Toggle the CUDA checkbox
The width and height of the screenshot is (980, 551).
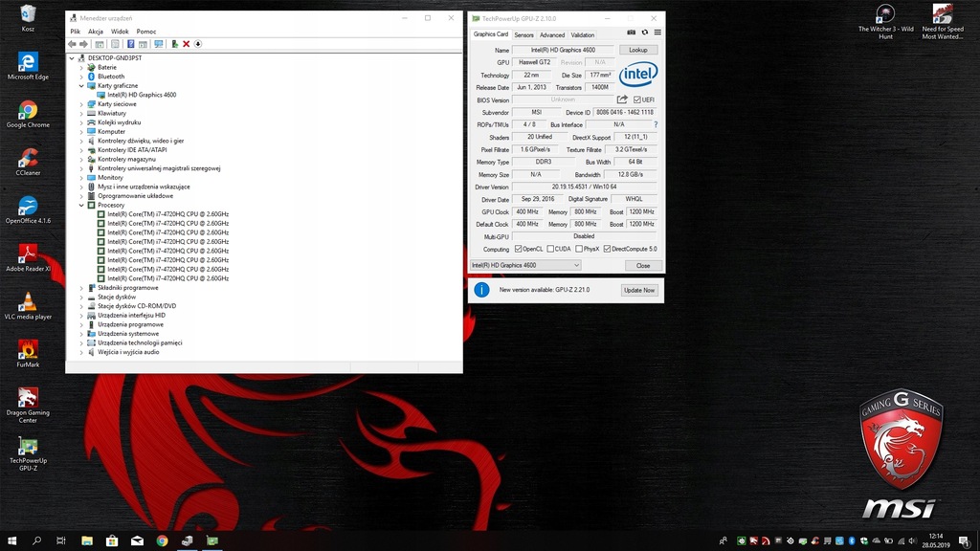coord(550,249)
